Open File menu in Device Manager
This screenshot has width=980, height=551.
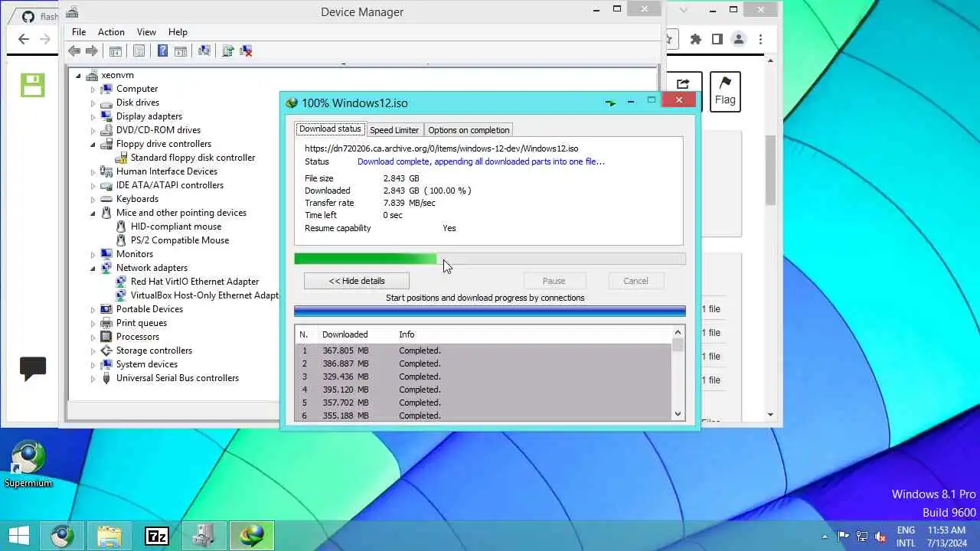click(79, 32)
